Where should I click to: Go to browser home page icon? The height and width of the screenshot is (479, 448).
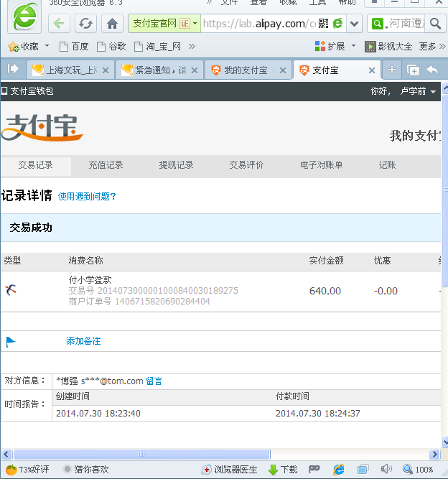pos(112,23)
